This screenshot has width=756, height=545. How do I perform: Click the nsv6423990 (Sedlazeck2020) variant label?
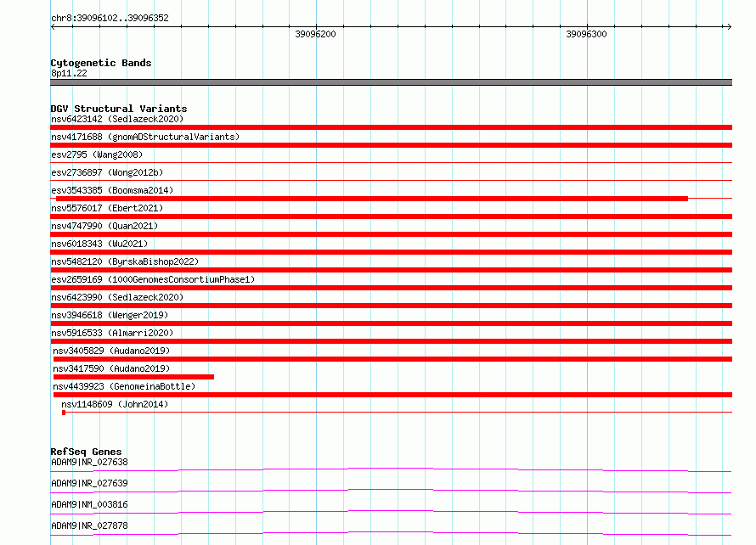point(117,297)
